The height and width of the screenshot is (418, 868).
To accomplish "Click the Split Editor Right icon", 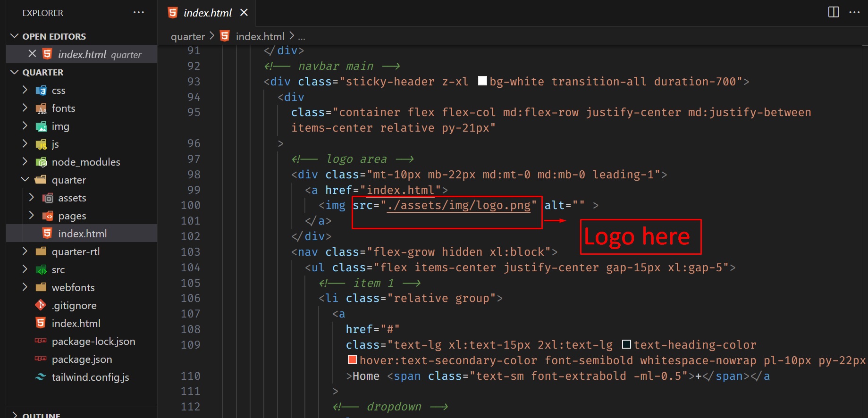I will pos(834,12).
